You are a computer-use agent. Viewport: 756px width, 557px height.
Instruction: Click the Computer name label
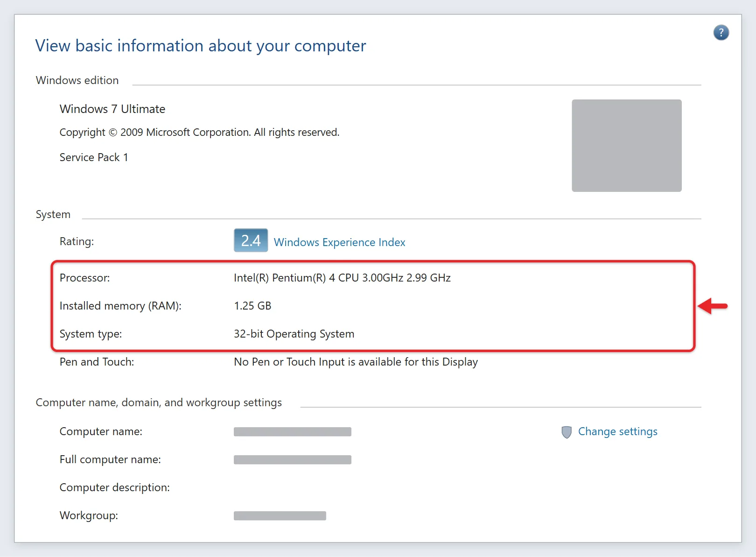[101, 431]
